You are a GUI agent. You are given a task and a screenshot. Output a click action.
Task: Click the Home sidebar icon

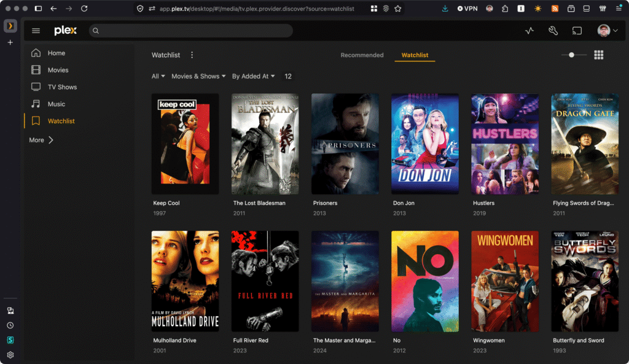(36, 53)
